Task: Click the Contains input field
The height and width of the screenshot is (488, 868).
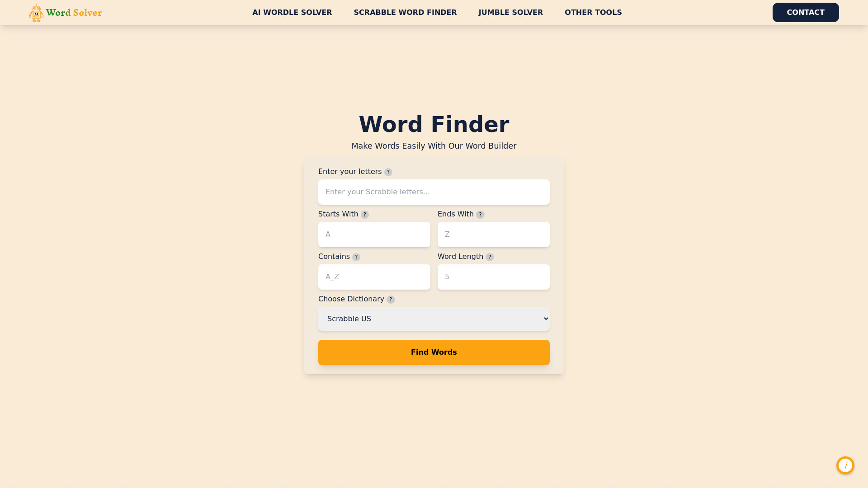Action: click(x=374, y=277)
